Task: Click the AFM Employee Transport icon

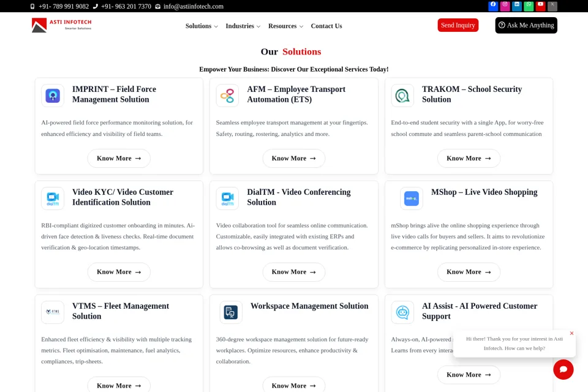Action: [227, 96]
